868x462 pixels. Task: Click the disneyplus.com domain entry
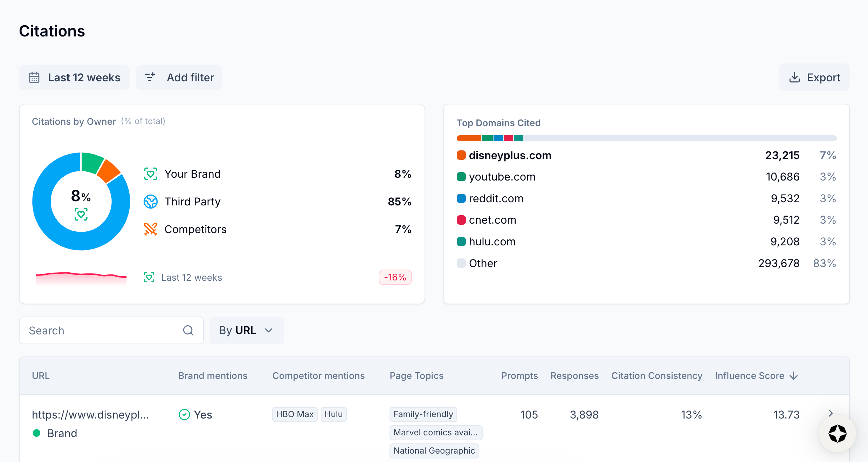[x=510, y=155]
